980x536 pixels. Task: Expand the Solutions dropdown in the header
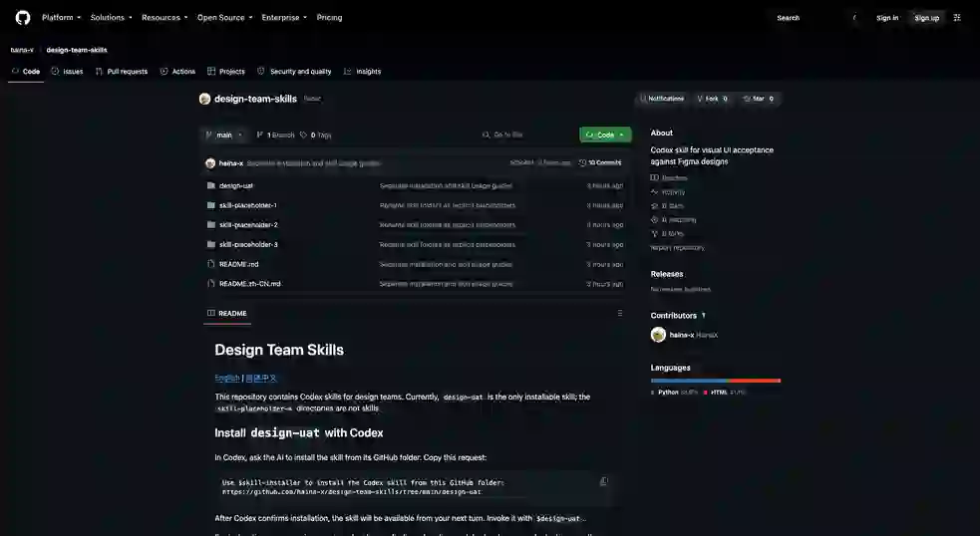click(x=112, y=18)
